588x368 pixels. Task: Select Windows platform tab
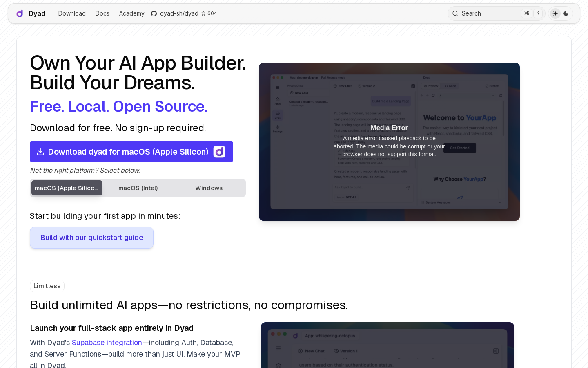(x=209, y=188)
